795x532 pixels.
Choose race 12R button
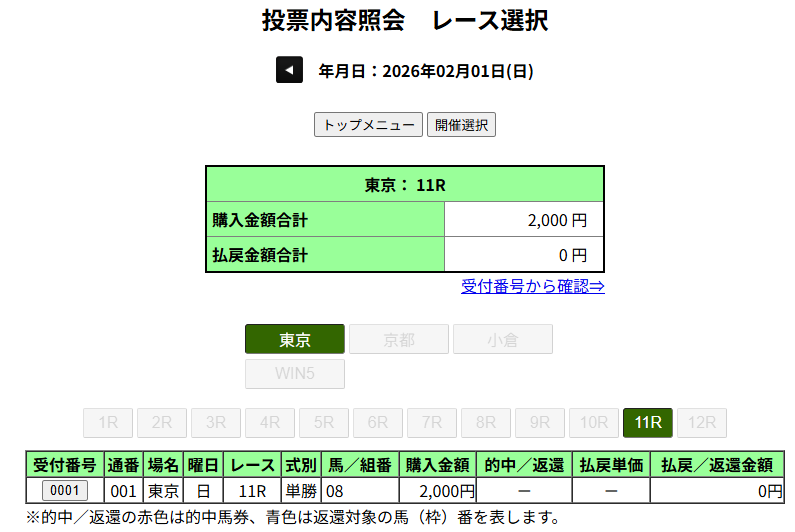click(x=702, y=423)
